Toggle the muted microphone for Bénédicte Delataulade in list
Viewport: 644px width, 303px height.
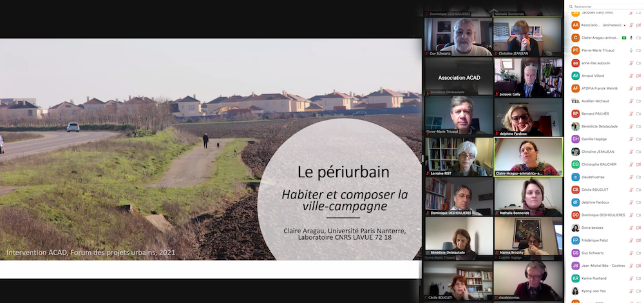[631, 126]
